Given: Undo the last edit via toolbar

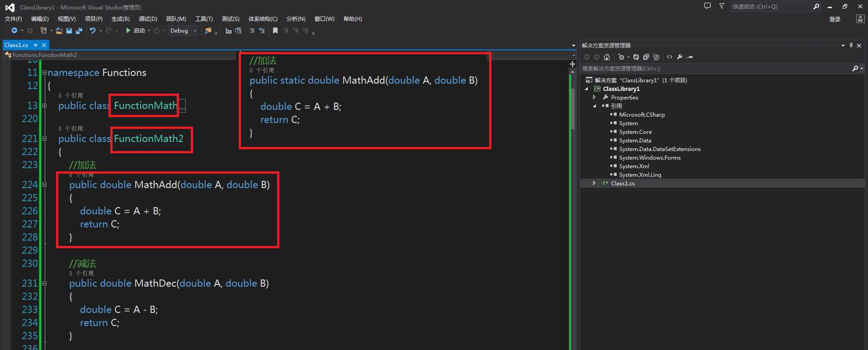Looking at the screenshot, I should 92,31.
